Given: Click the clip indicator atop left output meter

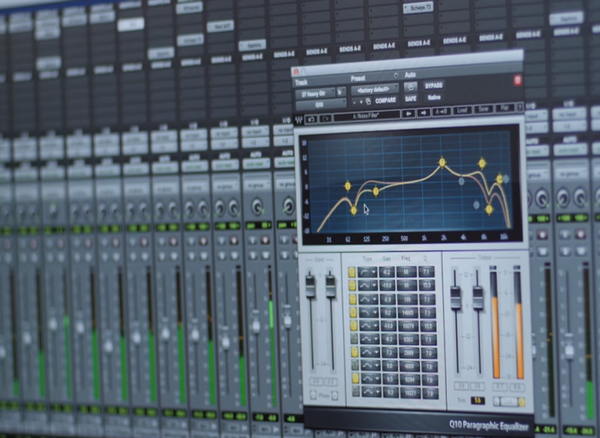Looking at the screenshot, I should click(x=493, y=268).
